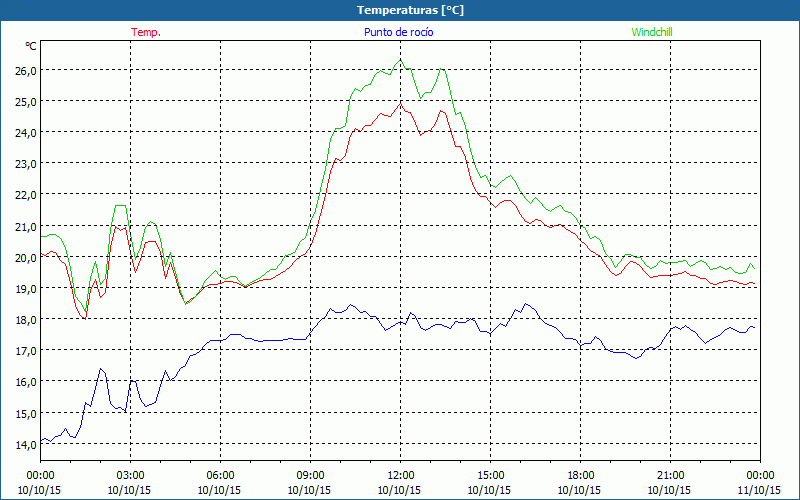The image size is (800, 500).
Task: Click the '24,0' y-axis value
Action: click(x=27, y=133)
